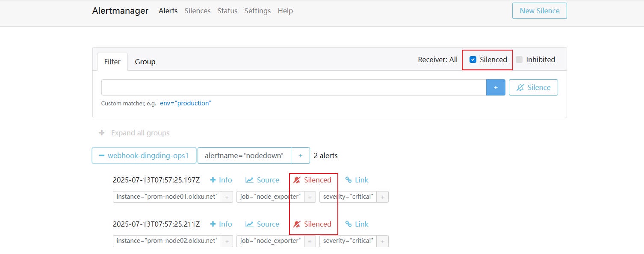Open Source chart icon for prom-node02 alert
The width and height of the screenshot is (644, 254).
[x=249, y=224]
